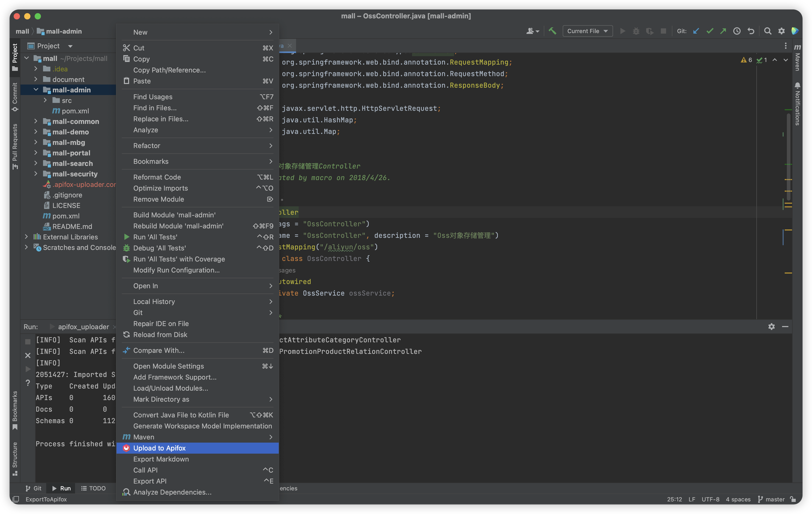Hide the Run panel with minimize icon
This screenshot has width=812, height=514.
[785, 327]
